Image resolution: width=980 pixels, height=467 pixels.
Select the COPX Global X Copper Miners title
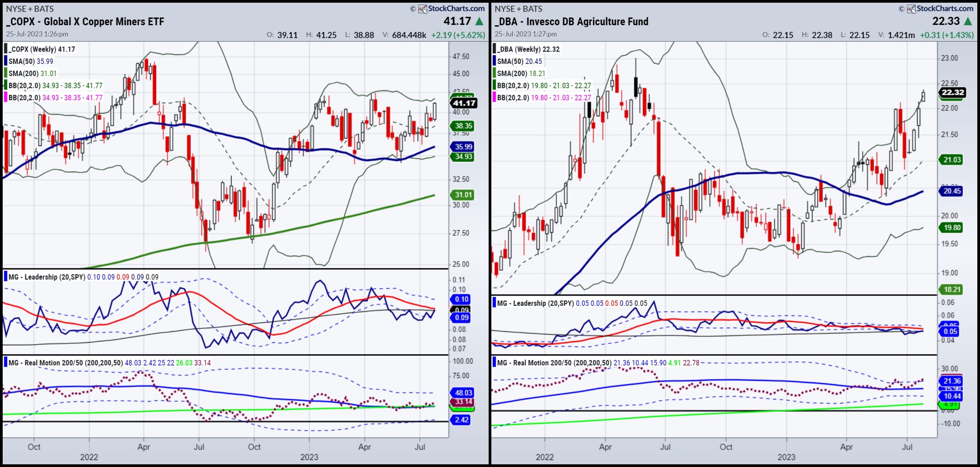click(x=85, y=22)
